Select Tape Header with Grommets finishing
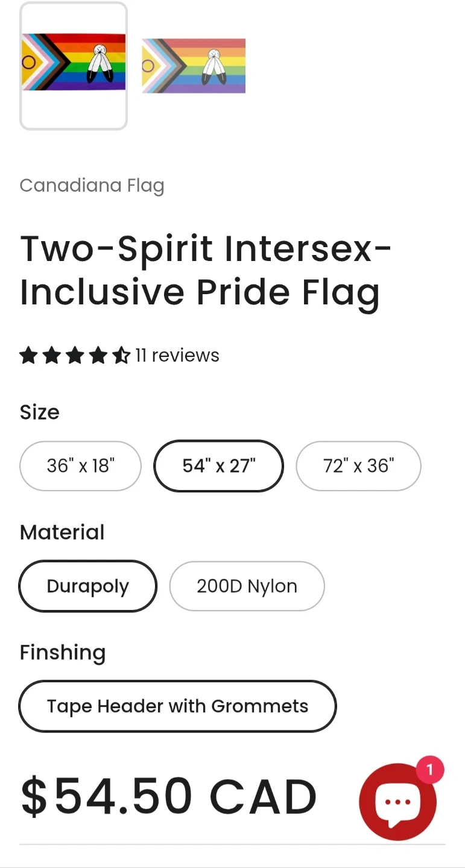 [x=177, y=706]
